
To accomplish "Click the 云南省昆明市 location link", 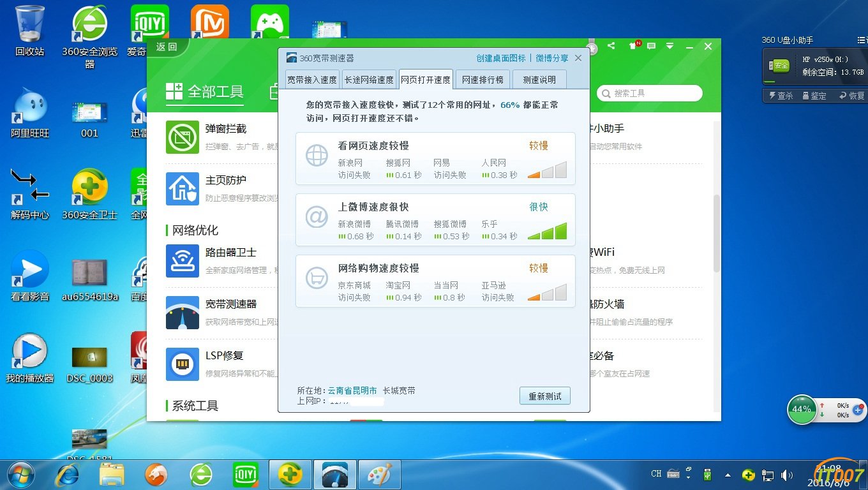I will pyautogui.click(x=352, y=390).
